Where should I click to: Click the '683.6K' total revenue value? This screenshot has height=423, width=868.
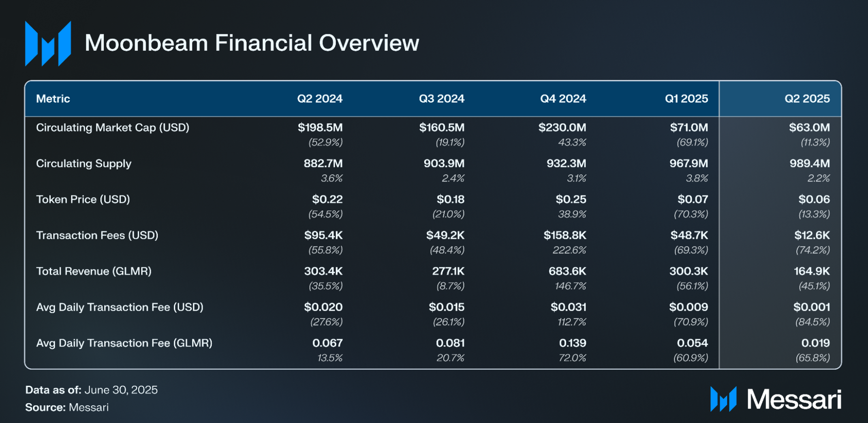click(x=567, y=271)
